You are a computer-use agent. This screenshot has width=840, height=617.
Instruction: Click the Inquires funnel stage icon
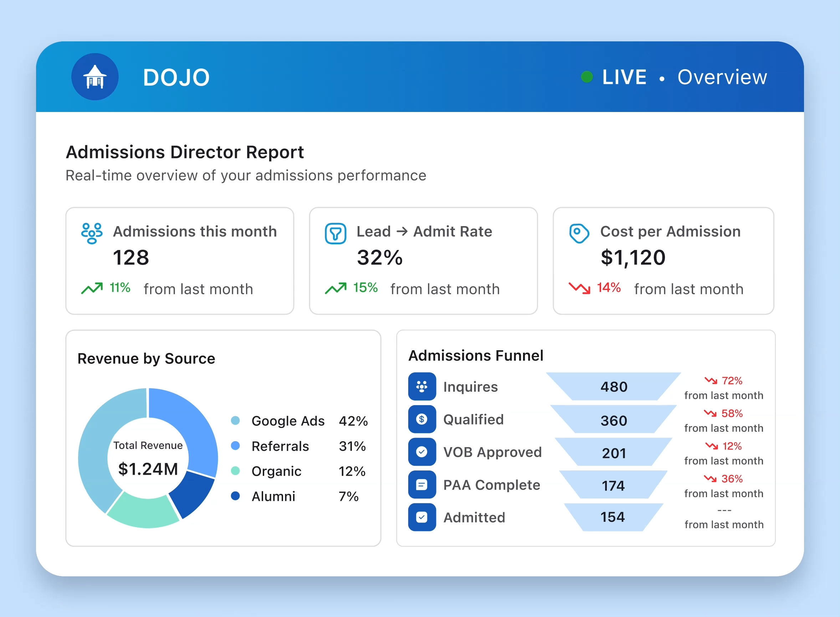click(x=422, y=387)
